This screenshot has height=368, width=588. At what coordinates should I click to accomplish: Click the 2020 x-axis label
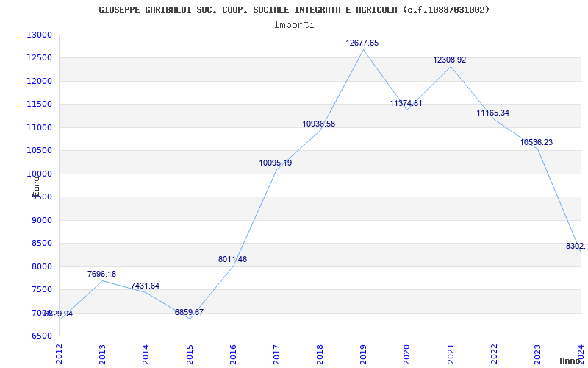point(407,354)
